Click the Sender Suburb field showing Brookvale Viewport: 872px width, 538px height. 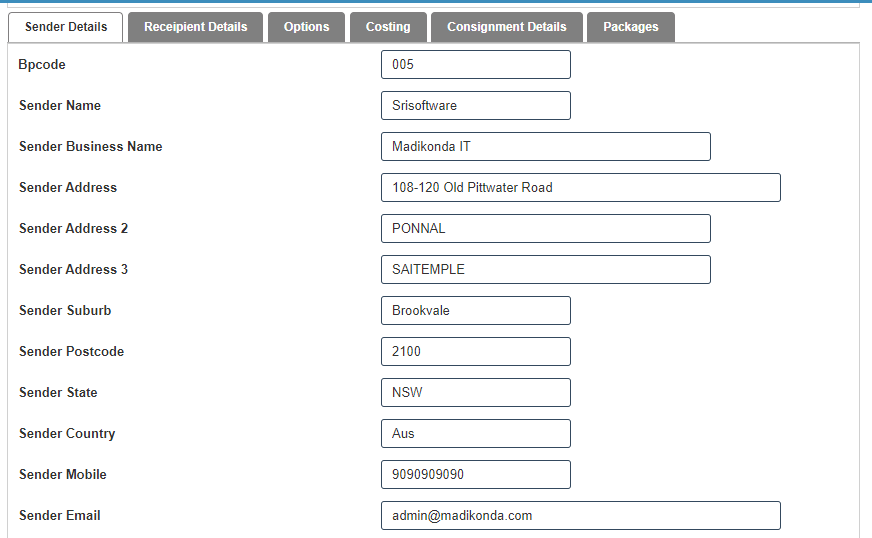[x=475, y=311]
